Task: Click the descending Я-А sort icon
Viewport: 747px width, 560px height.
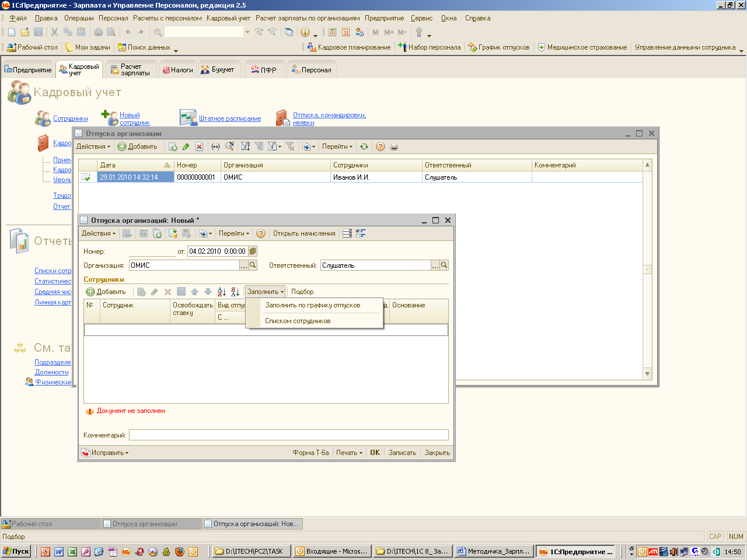Action: (235, 292)
